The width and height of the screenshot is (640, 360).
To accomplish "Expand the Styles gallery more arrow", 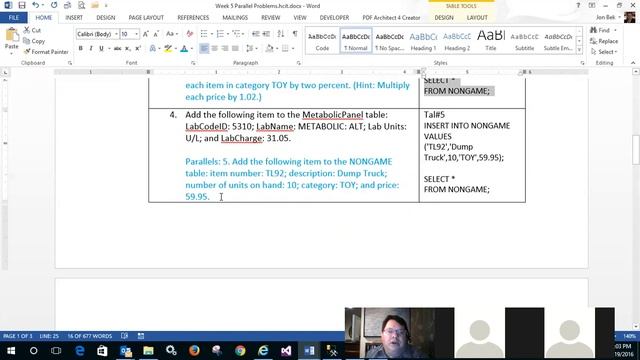I will click(579, 50).
